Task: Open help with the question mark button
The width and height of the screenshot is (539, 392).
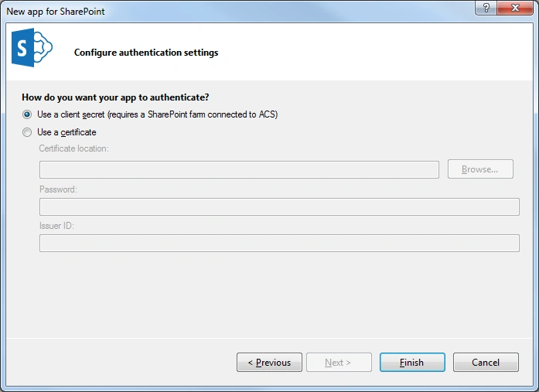Action: click(486, 8)
